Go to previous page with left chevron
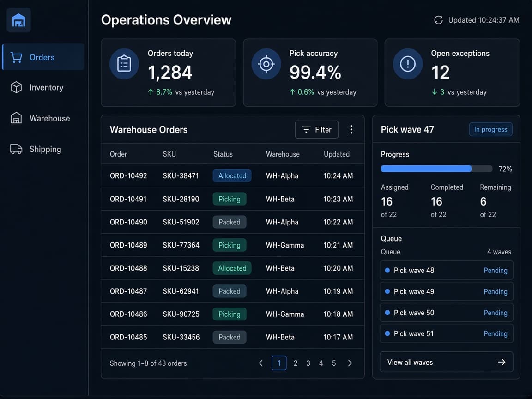Image resolution: width=532 pixels, height=399 pixels. (261, 363)
